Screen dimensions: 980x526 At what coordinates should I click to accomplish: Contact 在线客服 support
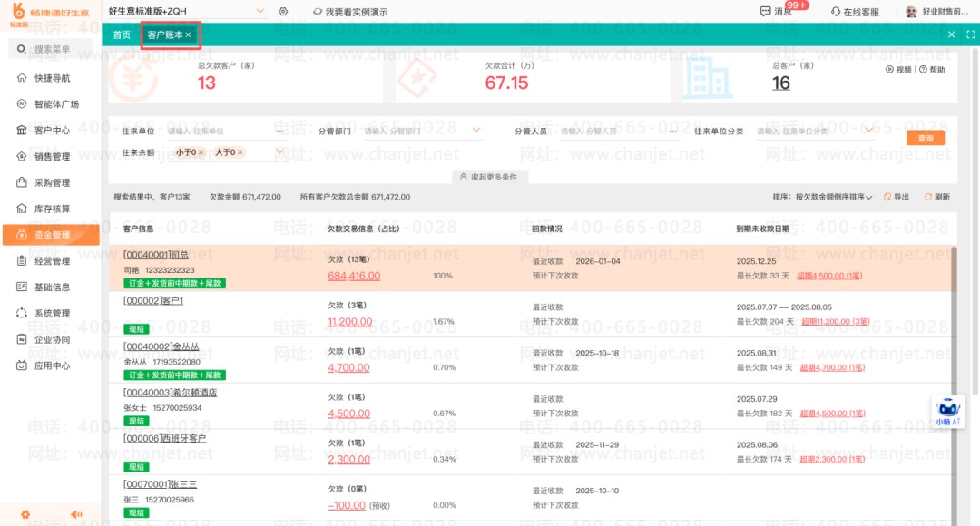click(855, 12)
